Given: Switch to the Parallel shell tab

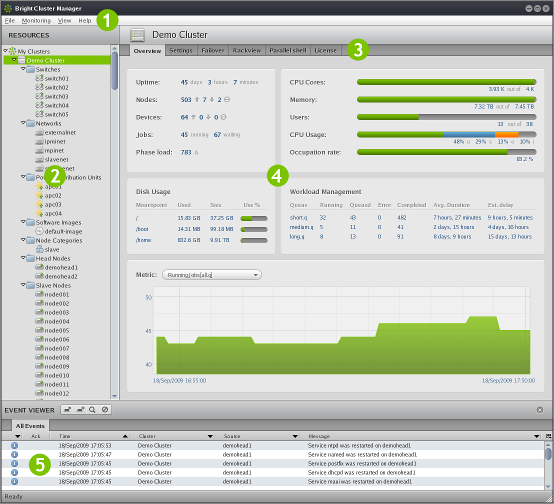Looking at the screenshot, I should [288, 51].
